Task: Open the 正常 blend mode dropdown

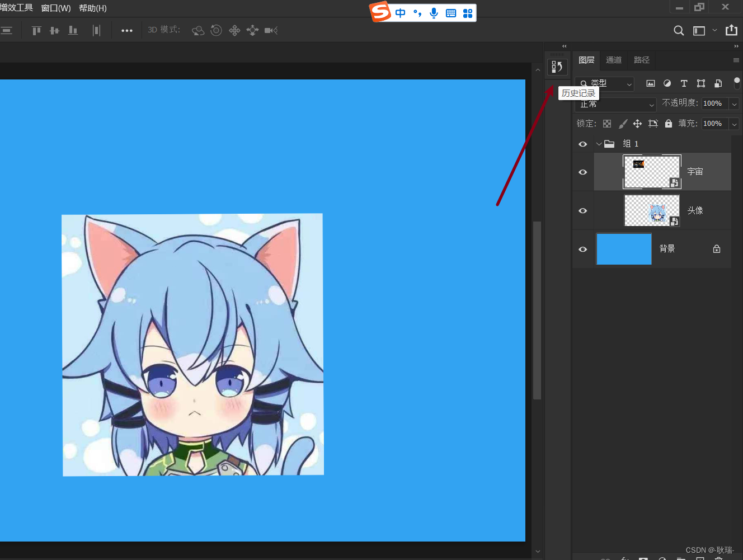Action: (x=615, y=104)
